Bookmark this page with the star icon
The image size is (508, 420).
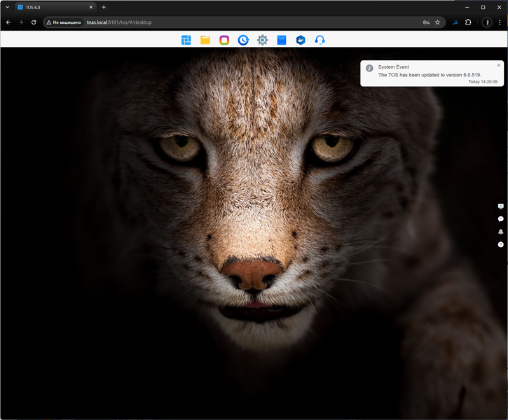pyautogui.click(x=437, y=22)
